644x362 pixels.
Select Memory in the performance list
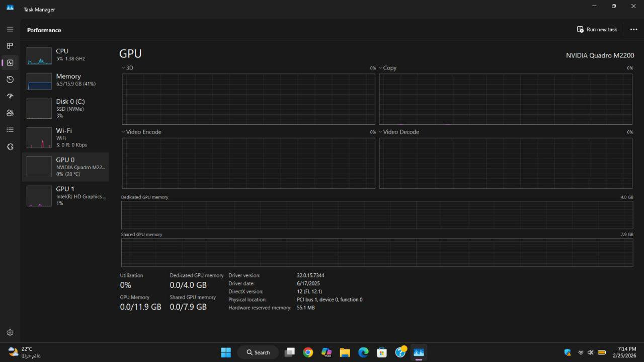65,80
